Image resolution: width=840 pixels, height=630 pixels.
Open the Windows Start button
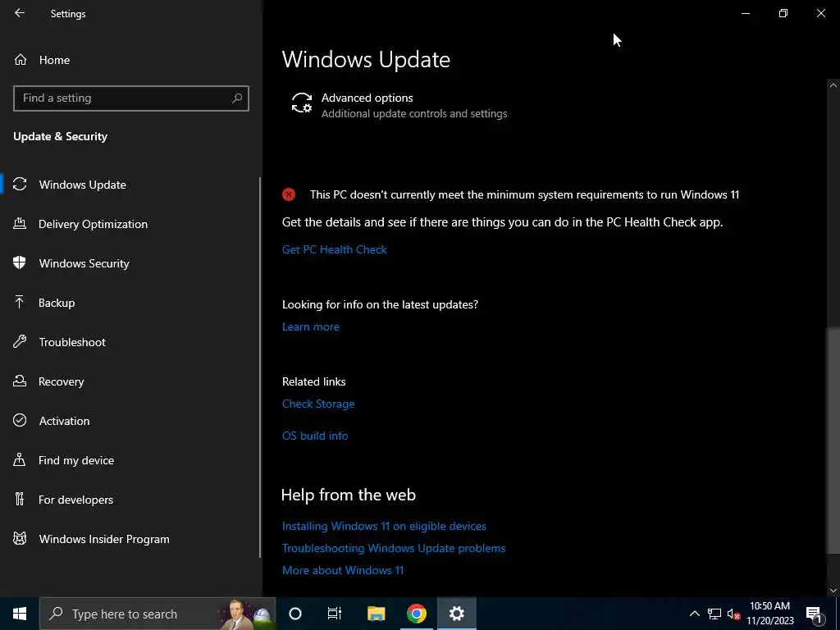point(20,614)
